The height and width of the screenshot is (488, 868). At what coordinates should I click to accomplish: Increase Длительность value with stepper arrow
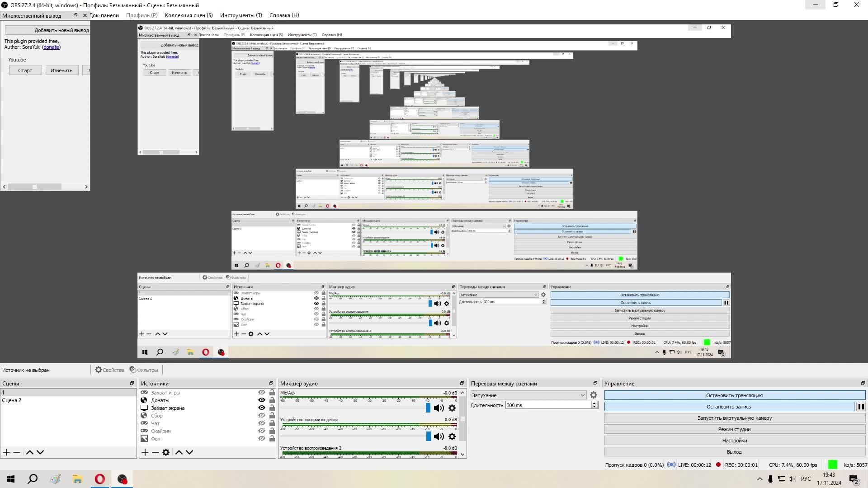click(x=594, y=404)
